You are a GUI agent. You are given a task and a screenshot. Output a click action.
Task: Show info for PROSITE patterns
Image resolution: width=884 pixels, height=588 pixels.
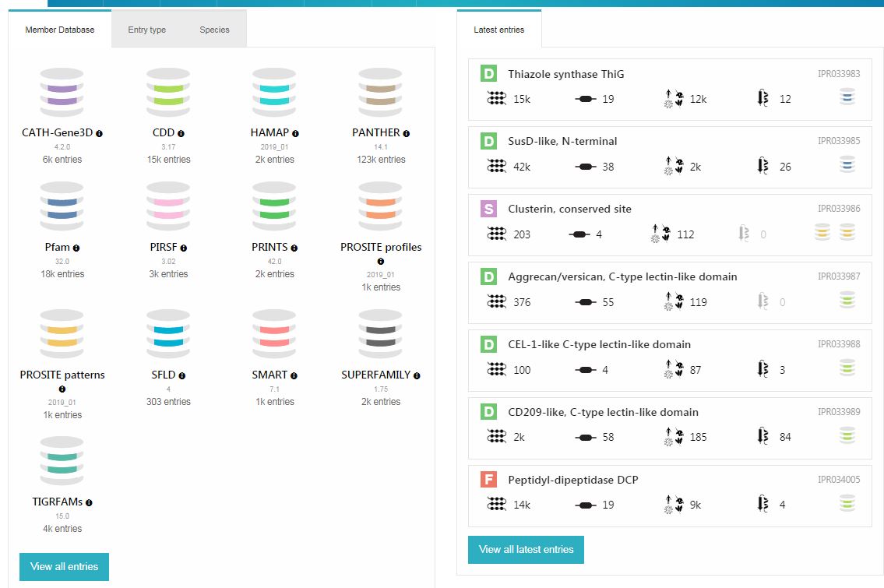click(x=62, y=389)
